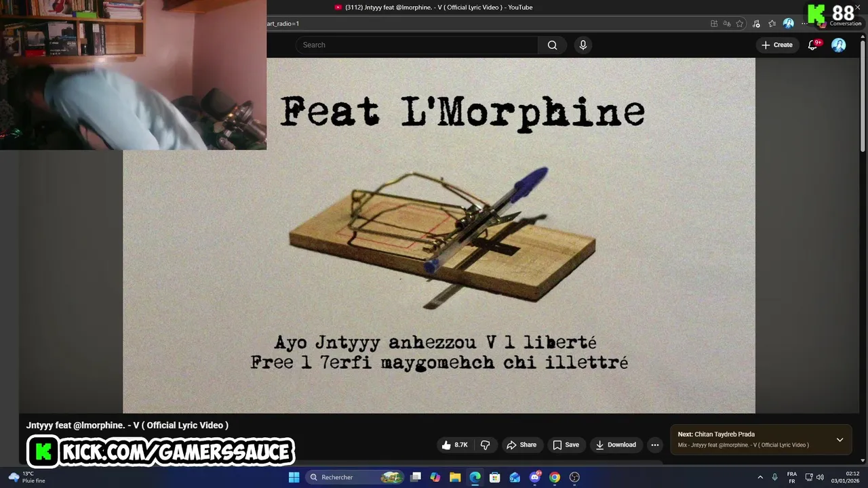
Task: Open YouTube notifications bell
Action: (x=812, y=45)
